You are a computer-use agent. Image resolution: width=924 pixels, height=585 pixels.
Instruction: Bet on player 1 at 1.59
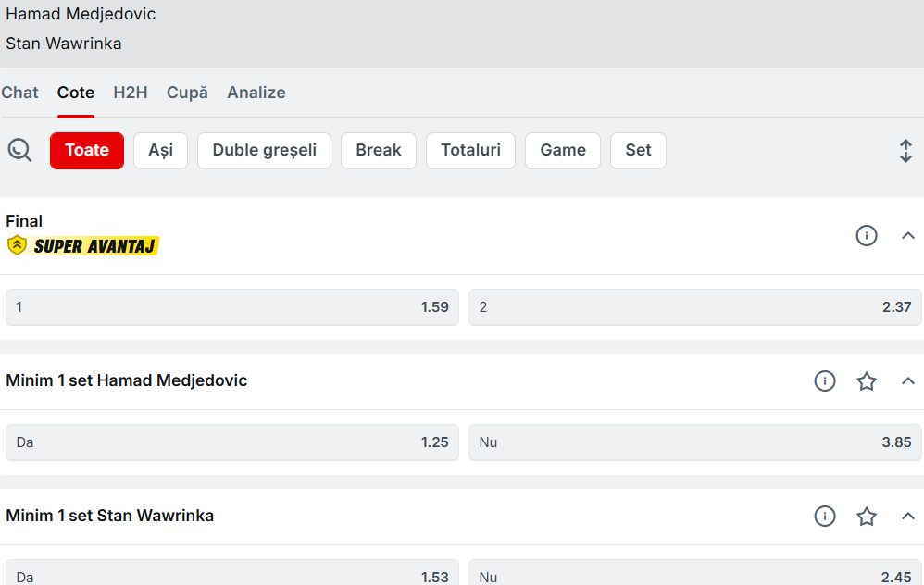click(231, 307)
